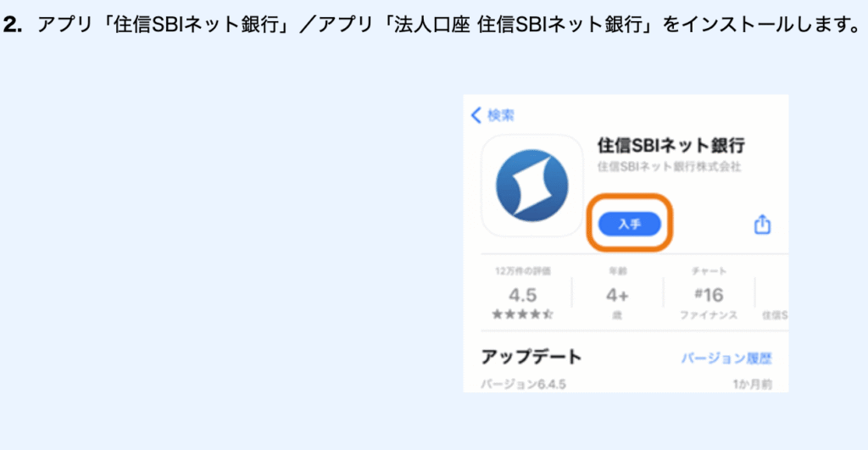Click the App Store screenshot thumbnail
Screen dimensions: 868x450
(626, 243)
